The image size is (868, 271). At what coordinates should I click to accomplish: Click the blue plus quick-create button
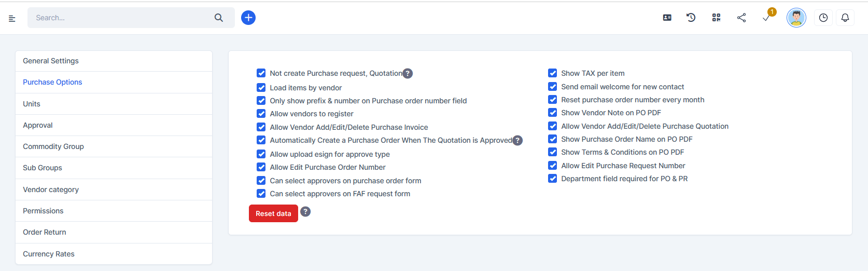(x=248, y=18)
